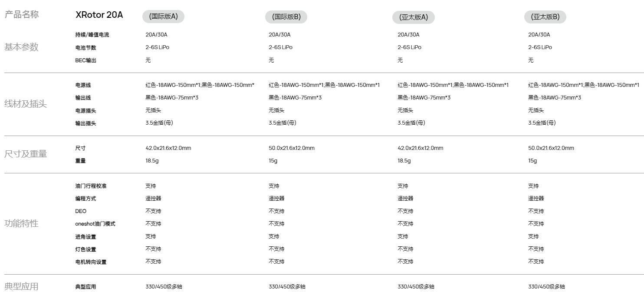
Task: Click the 电机转向设置 row label
Action: pyautogui.click(x=91, y=262)
